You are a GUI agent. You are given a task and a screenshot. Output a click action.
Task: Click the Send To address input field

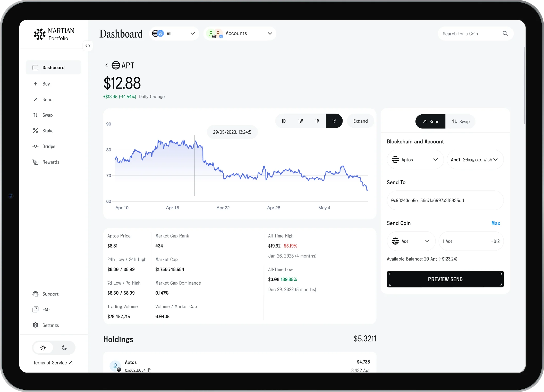point(445,200)
